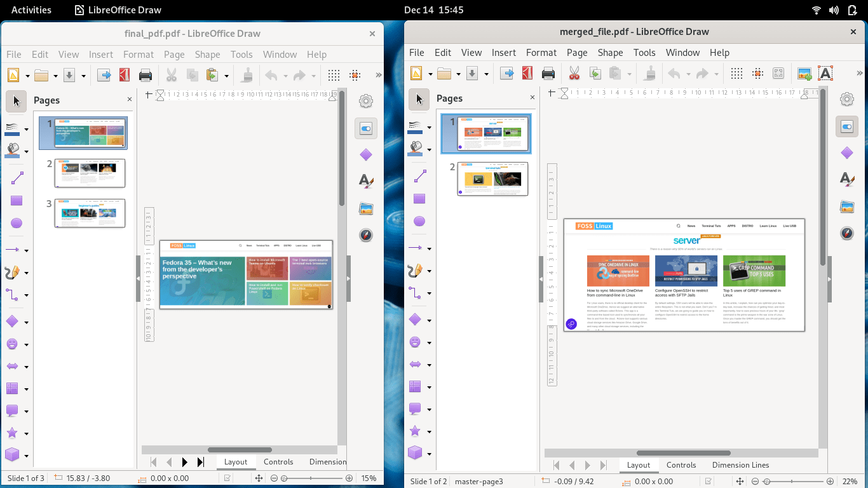Expand the Save dropdown arrow in merged_file toolbar

pyautogui.click(x=486, y=74)
